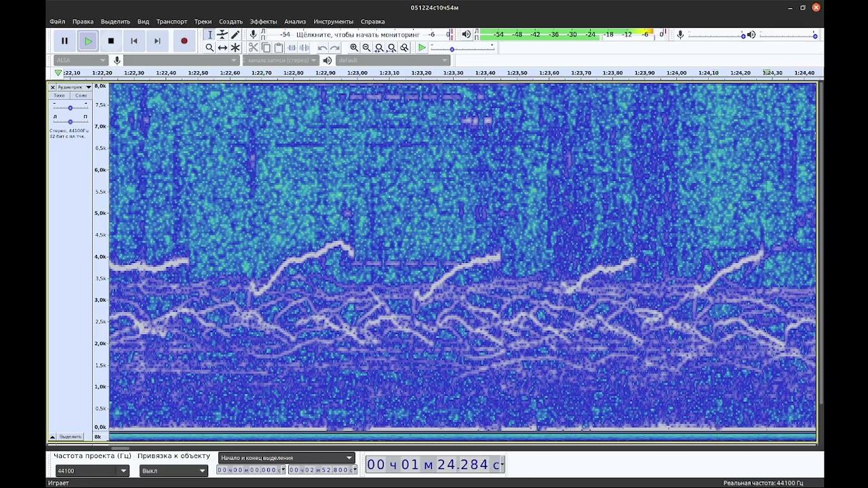
Task: Close the audio track with X
Action: [x=52, y=87]
